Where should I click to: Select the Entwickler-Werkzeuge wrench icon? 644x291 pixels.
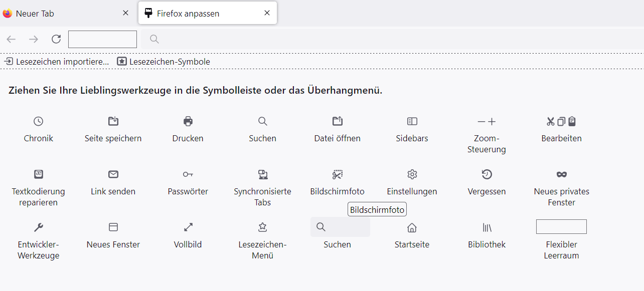[39, 227]
